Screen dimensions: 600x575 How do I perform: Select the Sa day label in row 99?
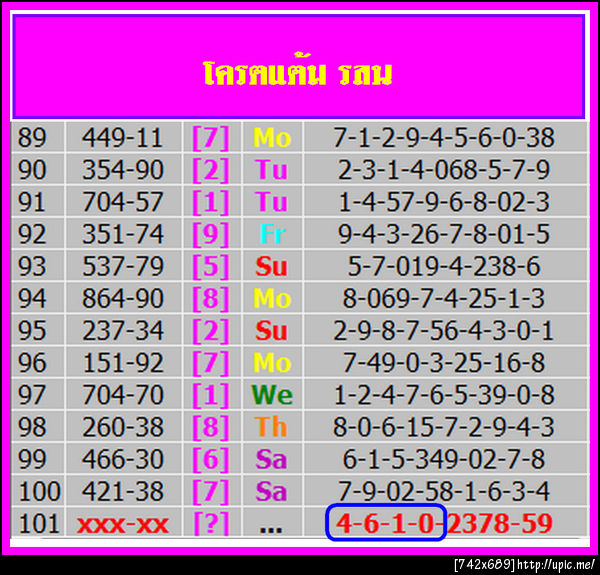pyautogui.click(x=271, y=459)
